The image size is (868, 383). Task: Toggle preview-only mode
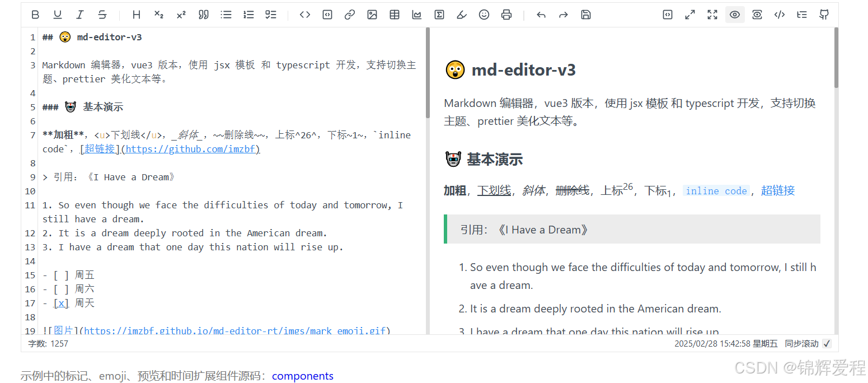(x=757, y=15)
